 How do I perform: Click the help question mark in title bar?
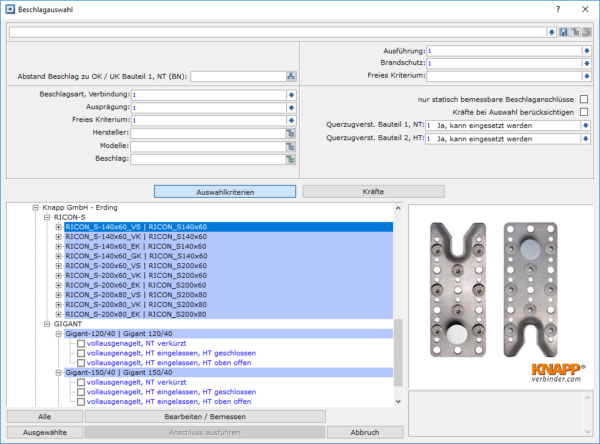click(558, 8)
